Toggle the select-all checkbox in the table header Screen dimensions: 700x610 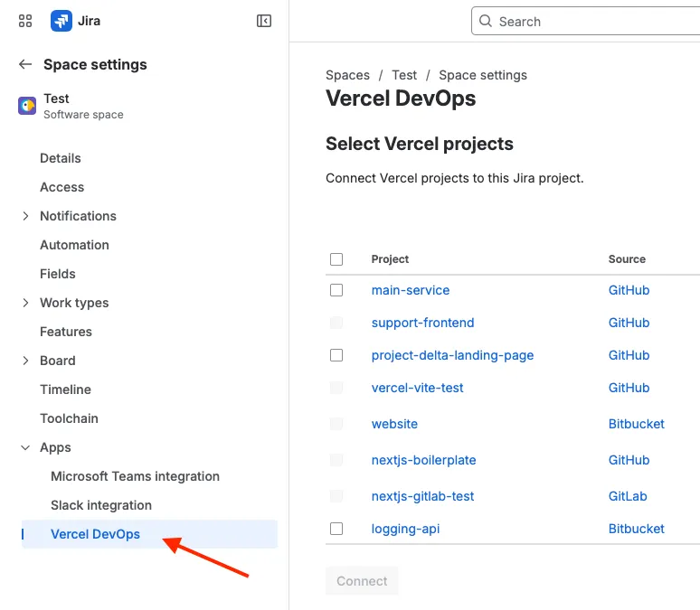336,259
